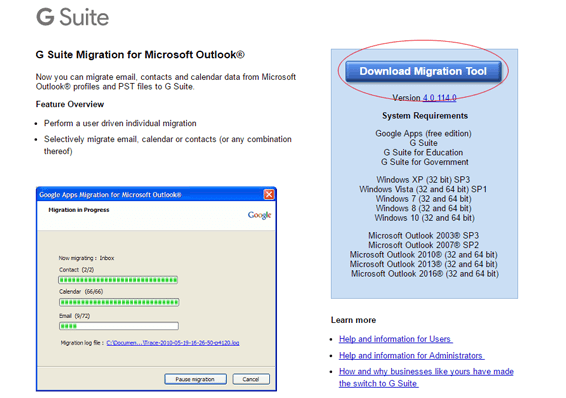Click the G Suite logo

click(72, 17)
